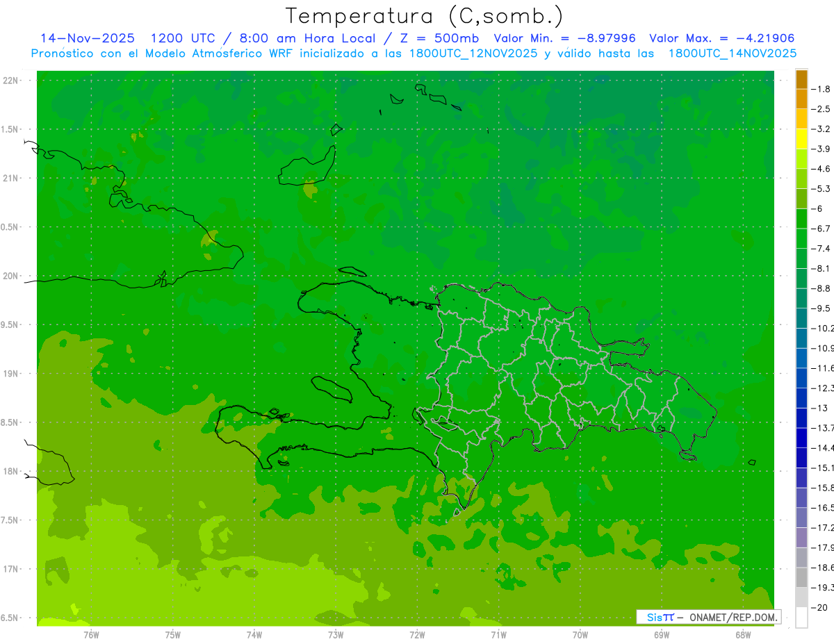The width and height of the screenshot is (834, 644).
Task: Click the 19N latitude axis label
Action: [x=12, y=374]
